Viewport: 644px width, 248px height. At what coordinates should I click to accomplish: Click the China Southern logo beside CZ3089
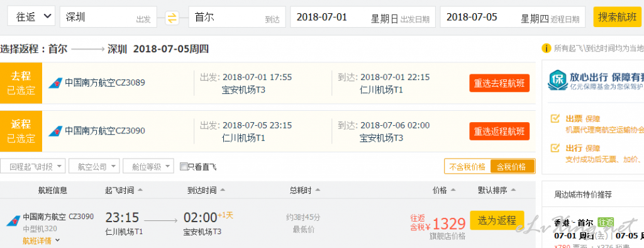[x=55, y=84]
